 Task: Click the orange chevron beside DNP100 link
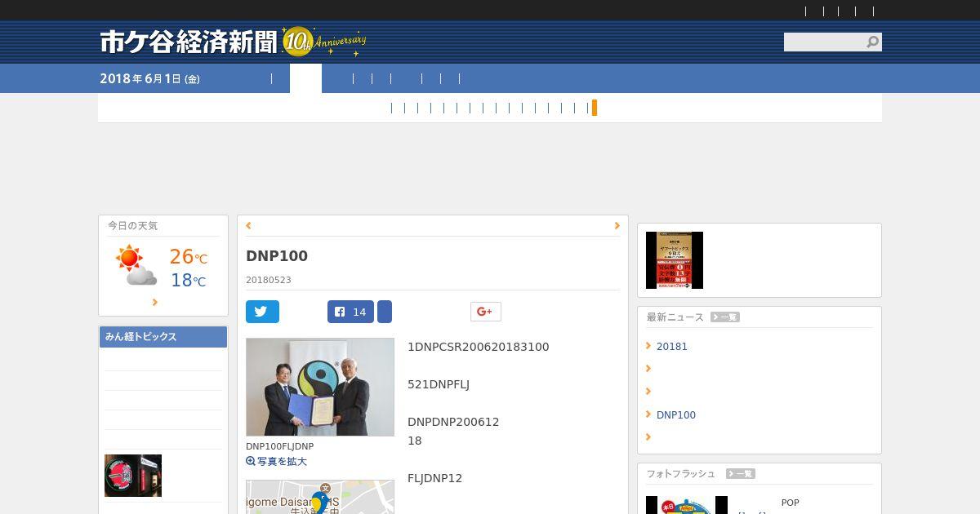pos(648,414)
